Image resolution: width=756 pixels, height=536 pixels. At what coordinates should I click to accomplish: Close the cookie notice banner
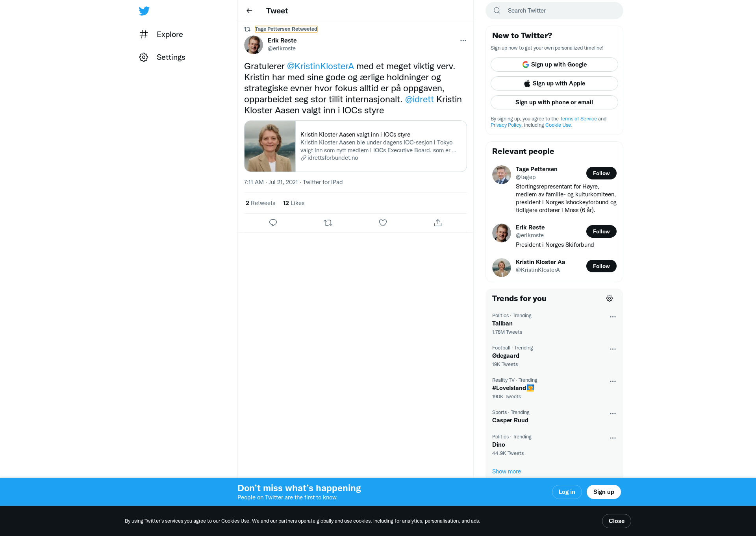[616, 521]
